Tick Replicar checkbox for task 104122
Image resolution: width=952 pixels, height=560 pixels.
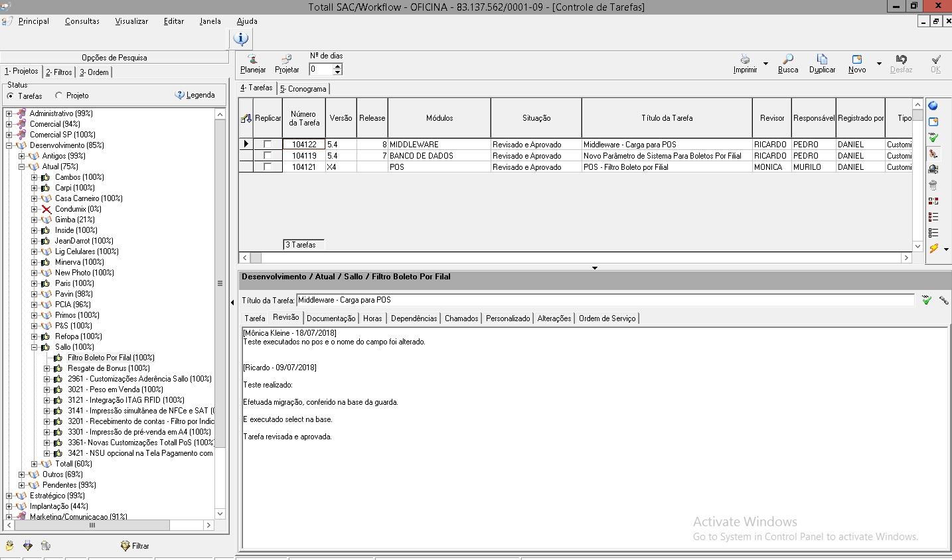coord(268,144)
